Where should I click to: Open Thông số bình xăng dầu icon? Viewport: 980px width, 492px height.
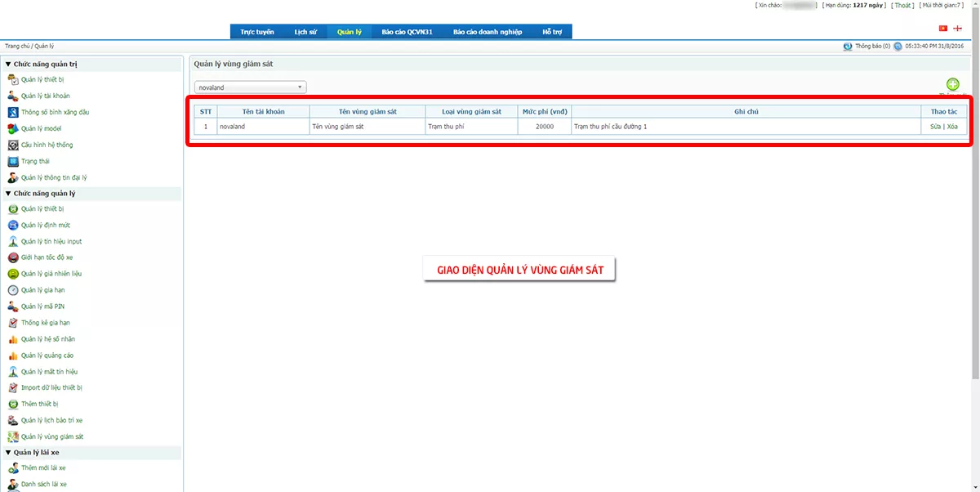pyautogui.click(x=13, y=112)
